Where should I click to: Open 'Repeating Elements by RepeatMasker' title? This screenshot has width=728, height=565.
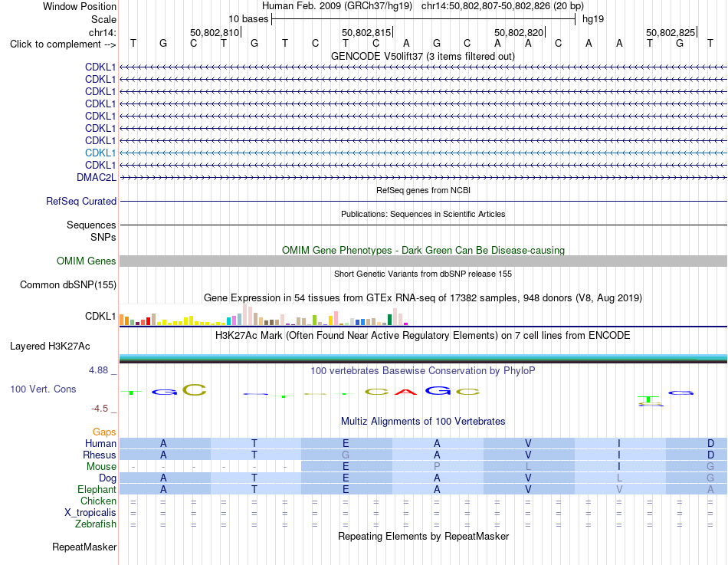pos(423,536)
